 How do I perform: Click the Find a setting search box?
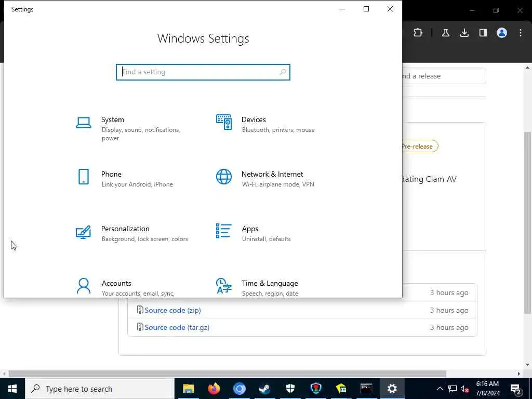203,72
